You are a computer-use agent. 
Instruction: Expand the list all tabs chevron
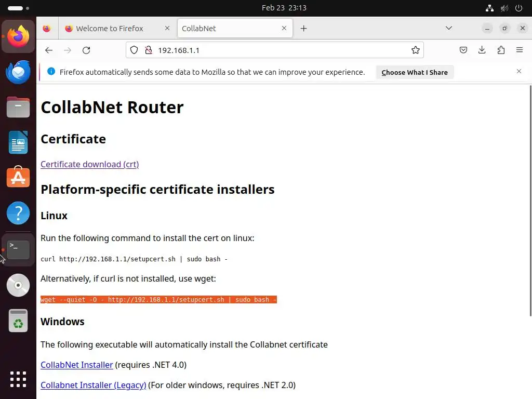449,28
